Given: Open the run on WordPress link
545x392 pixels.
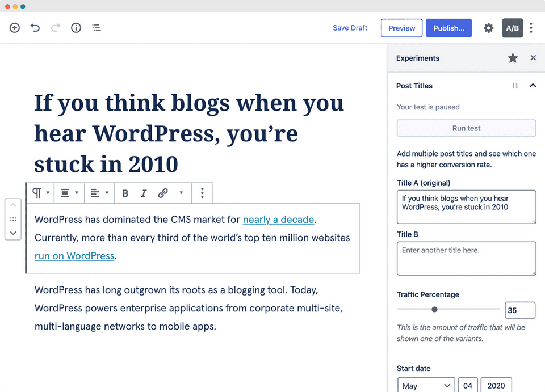Looking at the screenshot, I should (x=74, y=256).
